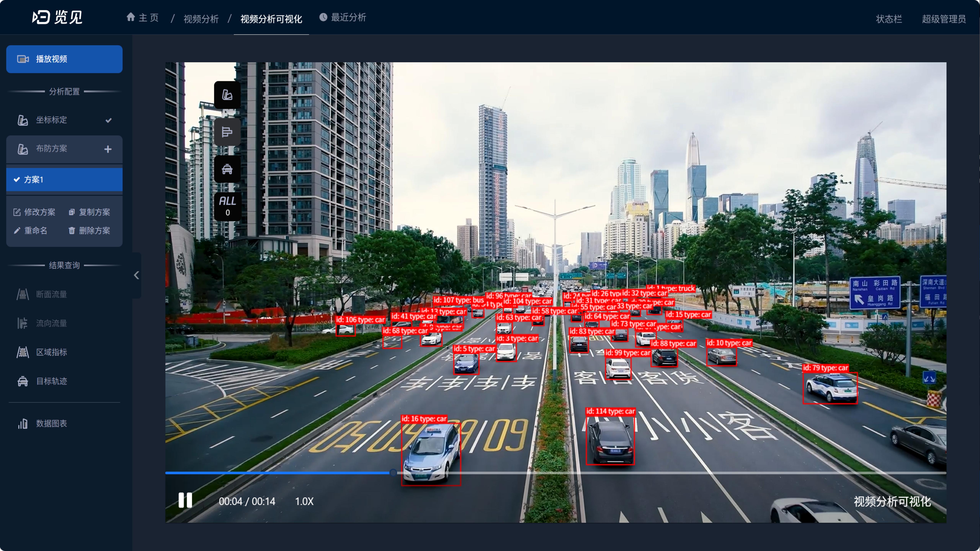The width and height of the screenshot is (980, 551).
Task: Toggle the 方案1 selection checkmark
Action: tap(17, 179)
